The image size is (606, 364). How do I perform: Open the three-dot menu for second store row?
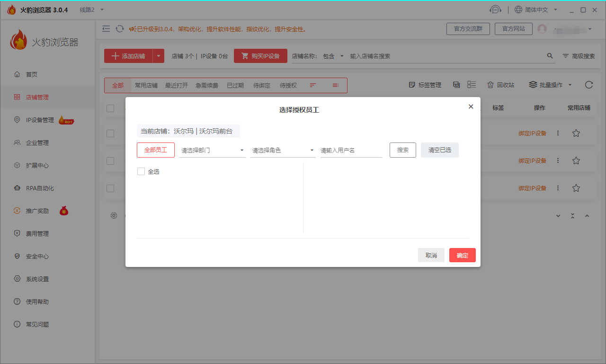[558, 161]
